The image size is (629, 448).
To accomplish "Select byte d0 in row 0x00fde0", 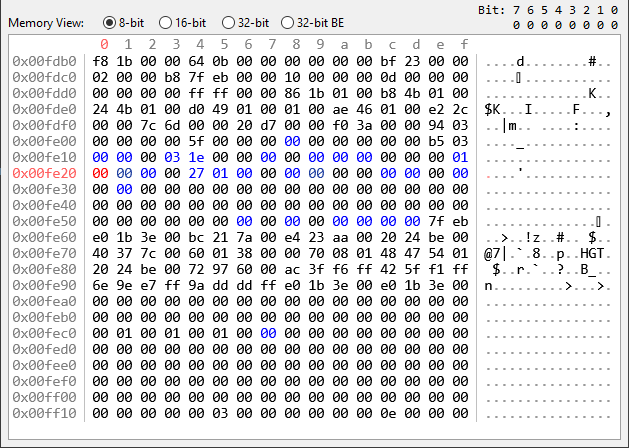I will click(196, 109).
